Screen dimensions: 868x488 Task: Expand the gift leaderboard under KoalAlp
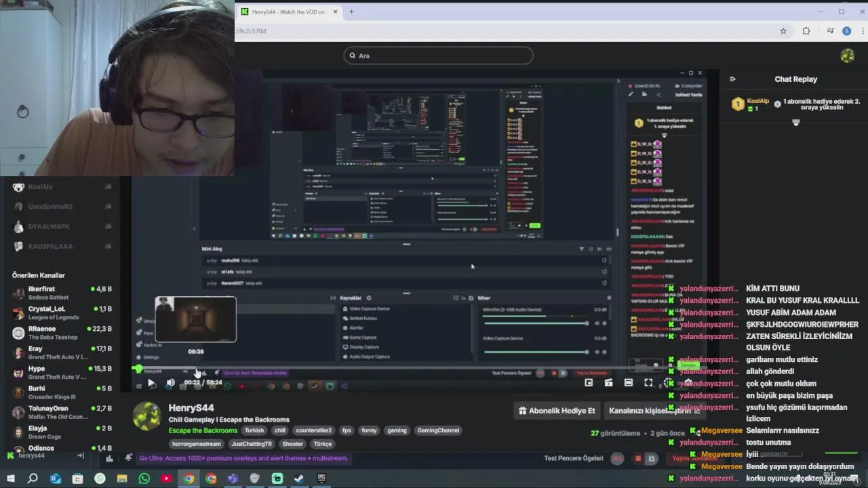795,123
